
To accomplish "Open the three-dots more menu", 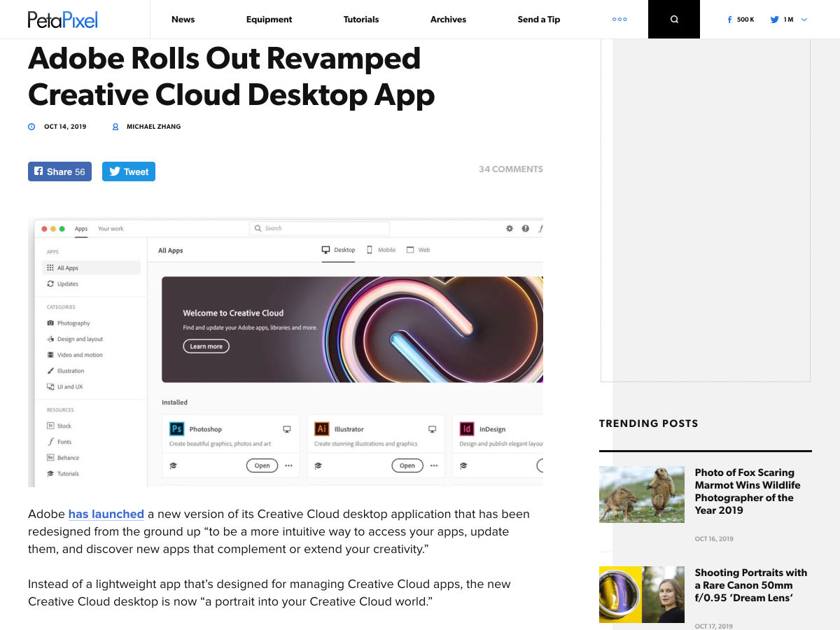I will coord(619,20).
